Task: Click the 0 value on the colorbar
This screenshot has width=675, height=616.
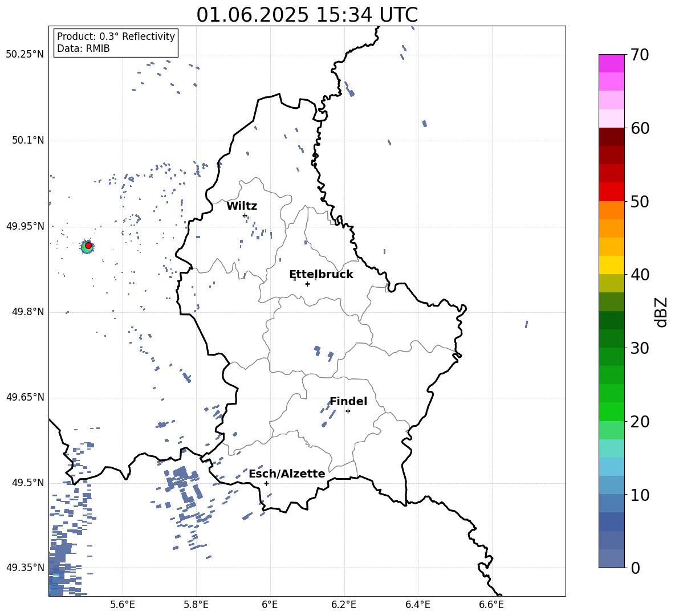Action: pos(635,568)
